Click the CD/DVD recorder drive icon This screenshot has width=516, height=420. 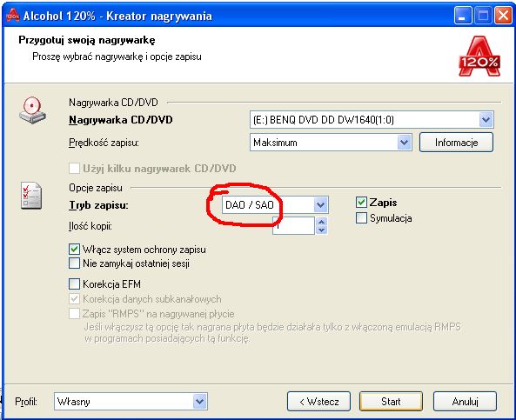(x=32, y=110)
